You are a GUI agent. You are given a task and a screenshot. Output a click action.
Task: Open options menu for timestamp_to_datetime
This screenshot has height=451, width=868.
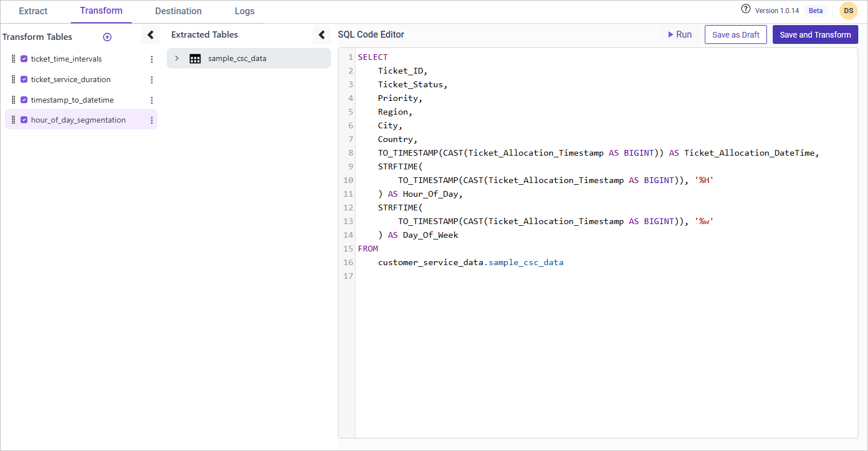(152, 100)
